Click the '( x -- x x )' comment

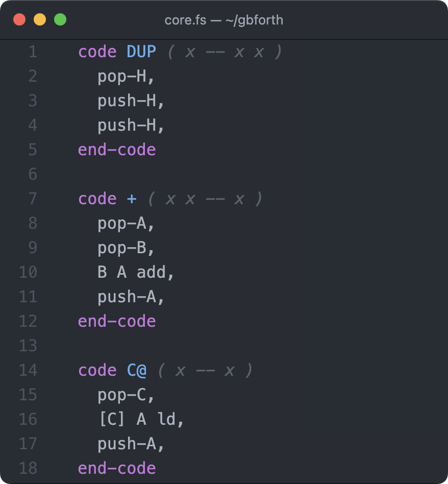[x=225, y=52]
